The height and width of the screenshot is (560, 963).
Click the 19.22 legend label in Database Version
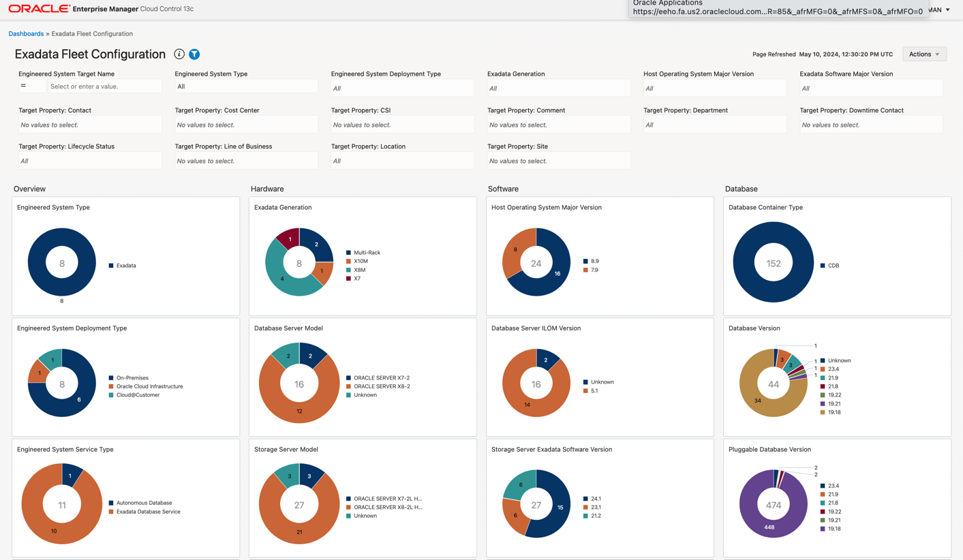tap(835, 395)
